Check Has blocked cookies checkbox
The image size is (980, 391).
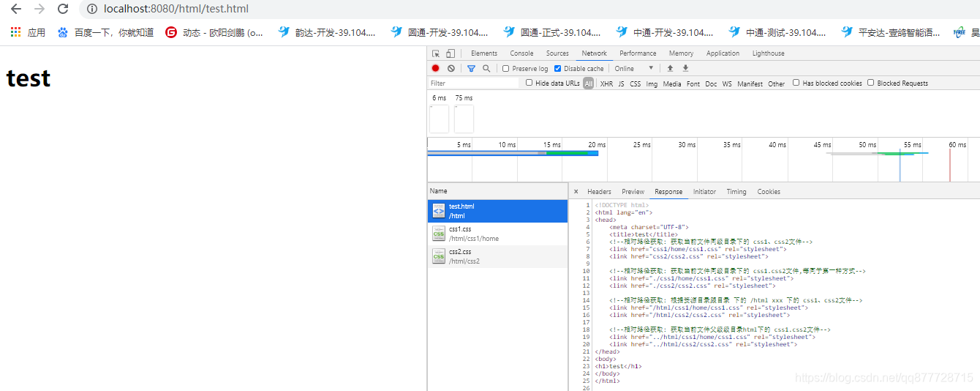[796, 83]
